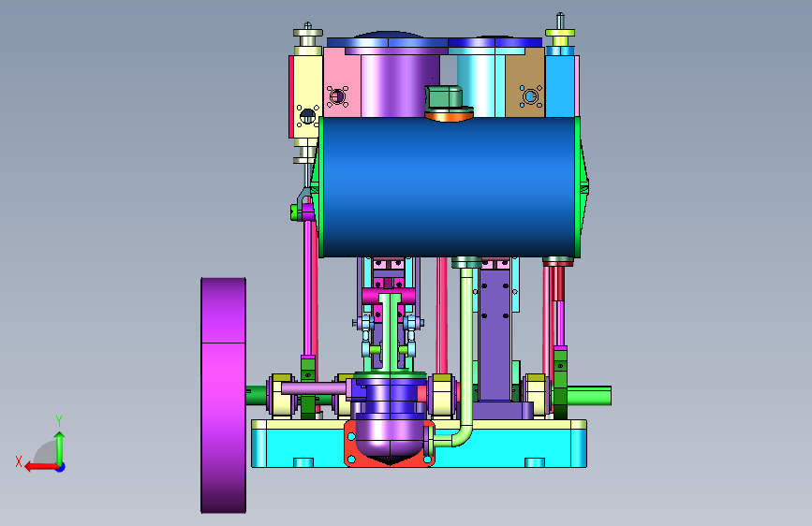Select the 'Y' axis label
This screenshot has height=526, width=812.
coord(59,420)
